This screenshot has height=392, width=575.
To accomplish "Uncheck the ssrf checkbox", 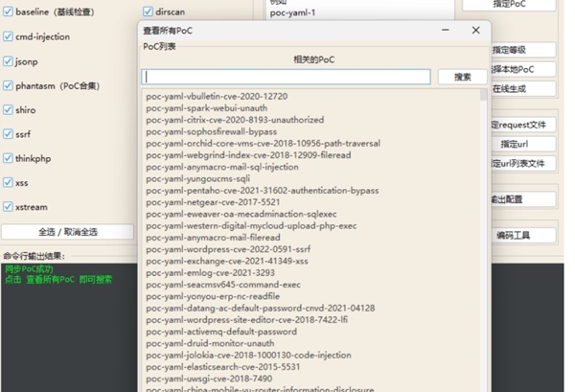I will pyautogui.click(x=8, y=134).
